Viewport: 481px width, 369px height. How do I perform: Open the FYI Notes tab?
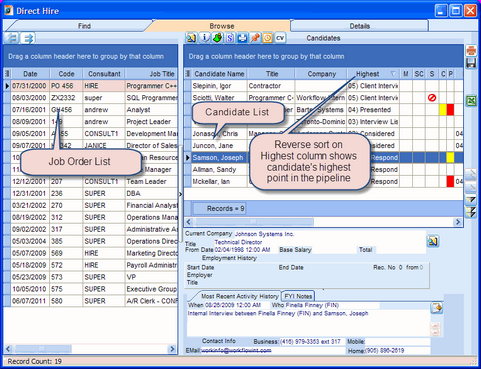298,296
